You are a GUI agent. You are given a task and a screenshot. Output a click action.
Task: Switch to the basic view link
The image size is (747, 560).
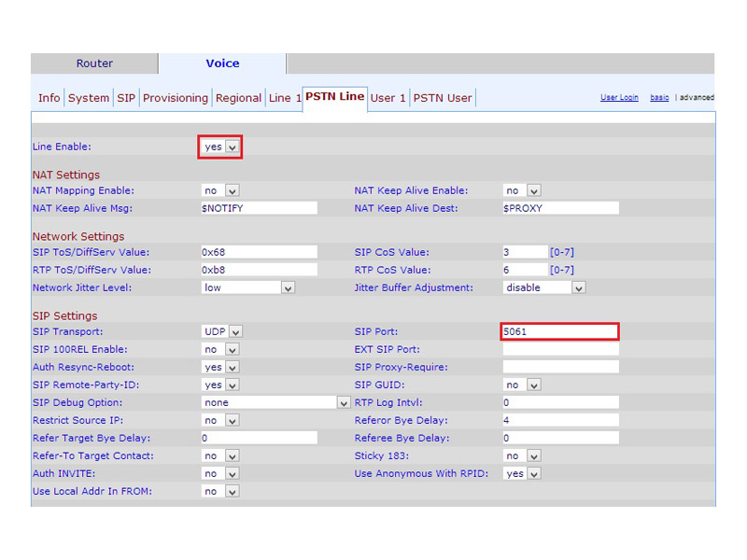coord(659,98)
